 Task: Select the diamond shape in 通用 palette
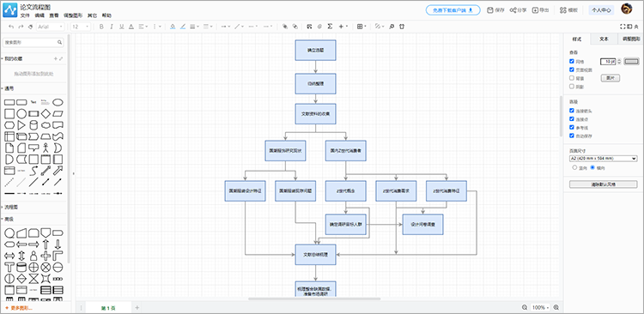[46, 113]
